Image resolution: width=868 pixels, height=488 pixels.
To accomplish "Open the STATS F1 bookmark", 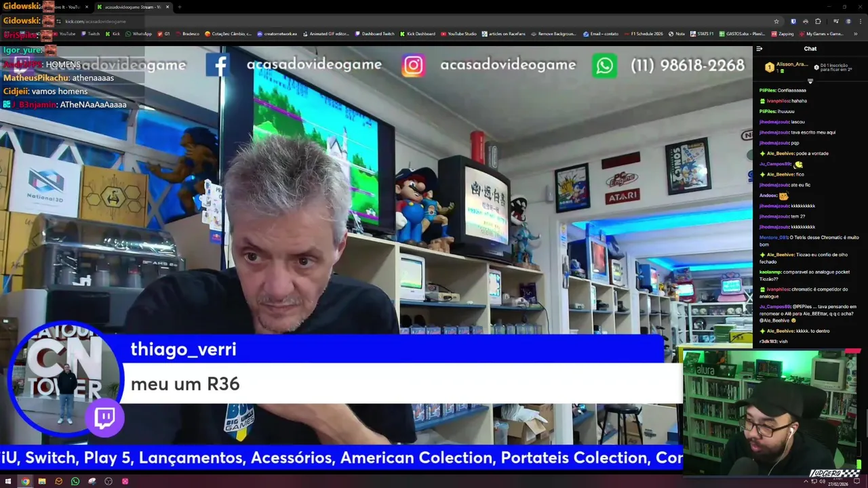I will pos(702,33).
